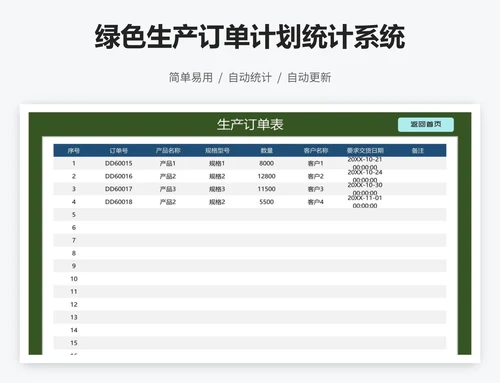Viewport: 500px width, 383px height.
Task: Select the 订单号 column header
Action: tap(119, 151)
